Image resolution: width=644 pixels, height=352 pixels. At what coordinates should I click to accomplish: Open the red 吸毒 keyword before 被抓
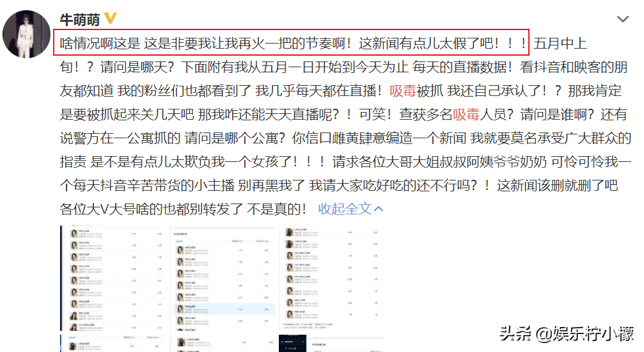click(x=402, y=90)
